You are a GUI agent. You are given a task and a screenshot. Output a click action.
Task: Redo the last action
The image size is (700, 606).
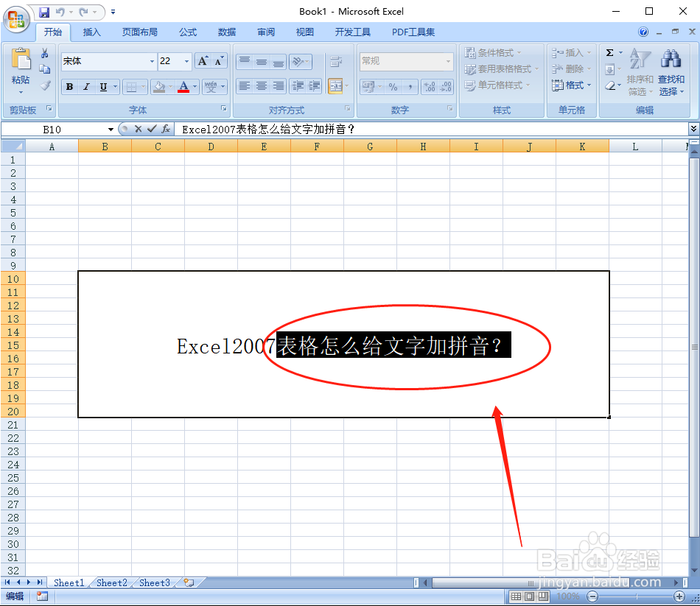83,12
